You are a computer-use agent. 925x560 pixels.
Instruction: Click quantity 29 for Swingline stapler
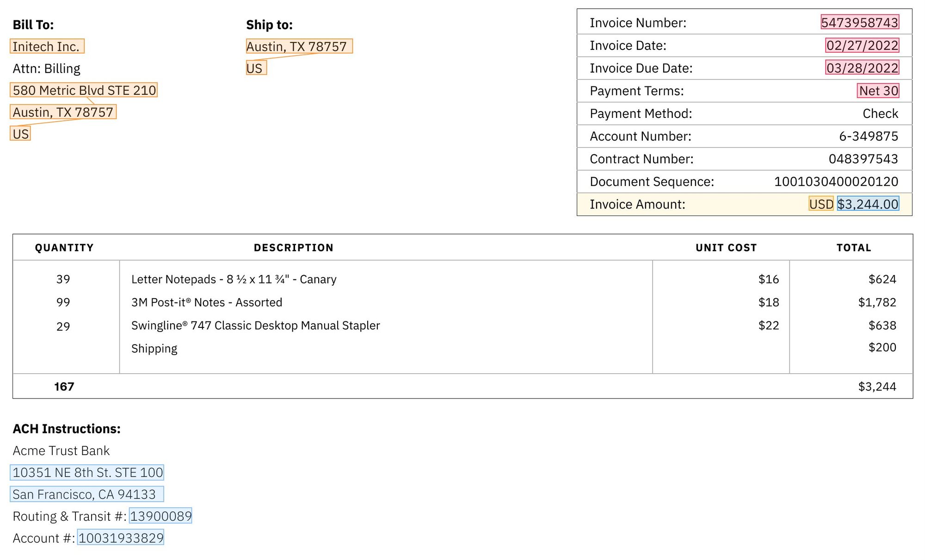click(x=63, y=326)
